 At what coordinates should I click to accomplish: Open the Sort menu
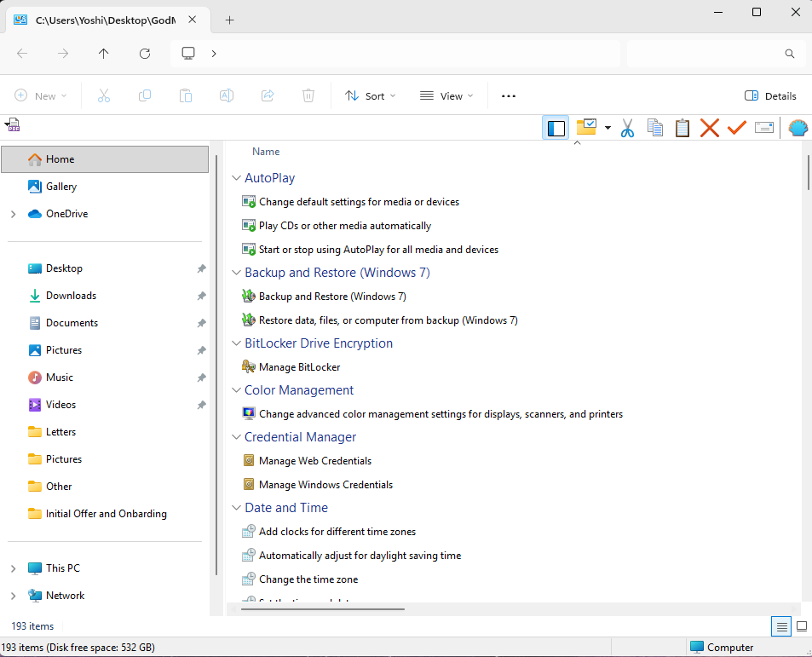371,96
